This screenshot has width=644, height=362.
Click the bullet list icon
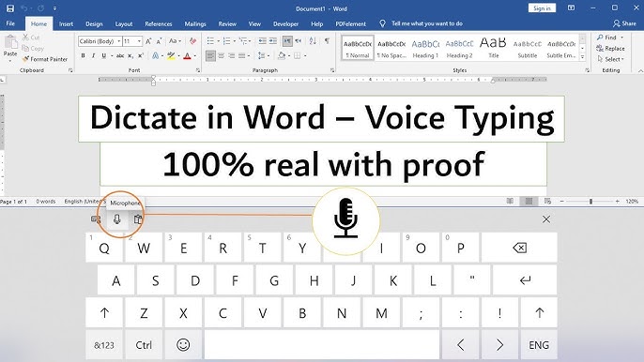coord(210,41)
